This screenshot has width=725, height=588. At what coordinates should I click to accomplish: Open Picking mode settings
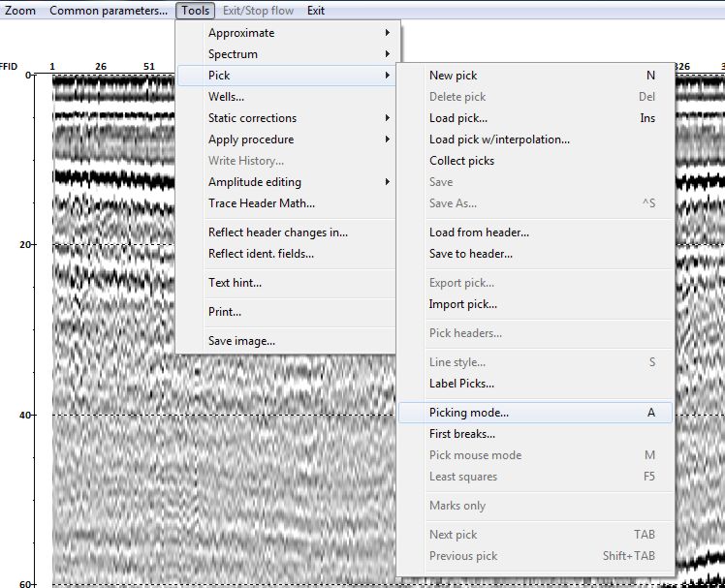coord(535,413)
